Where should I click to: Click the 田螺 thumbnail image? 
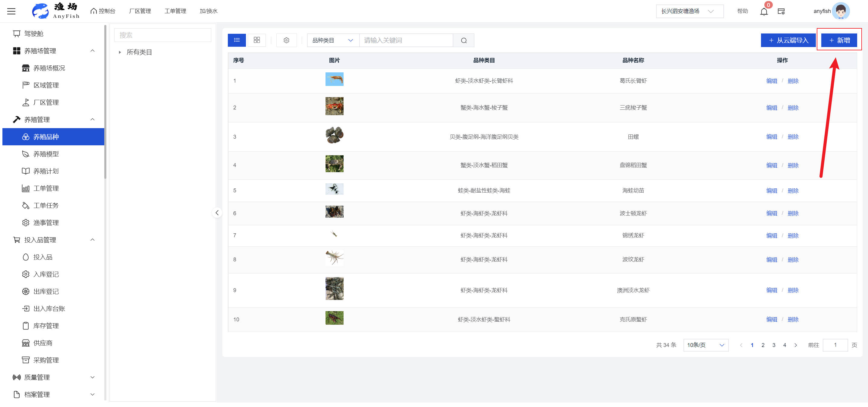coord(334,135)
